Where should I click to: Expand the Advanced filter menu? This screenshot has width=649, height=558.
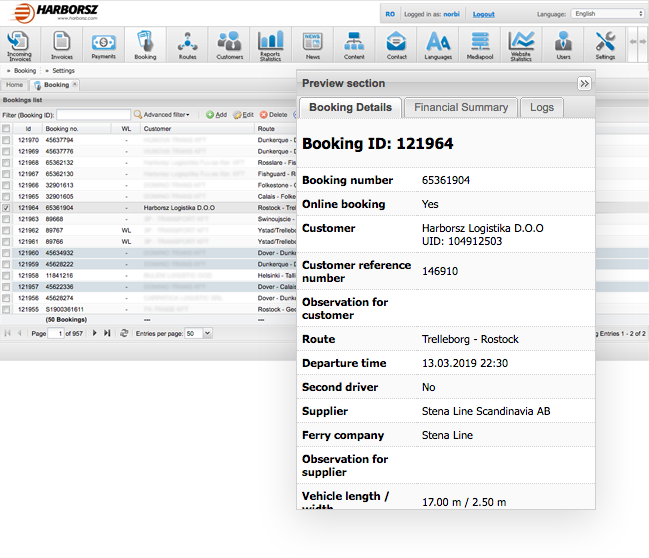165,115
